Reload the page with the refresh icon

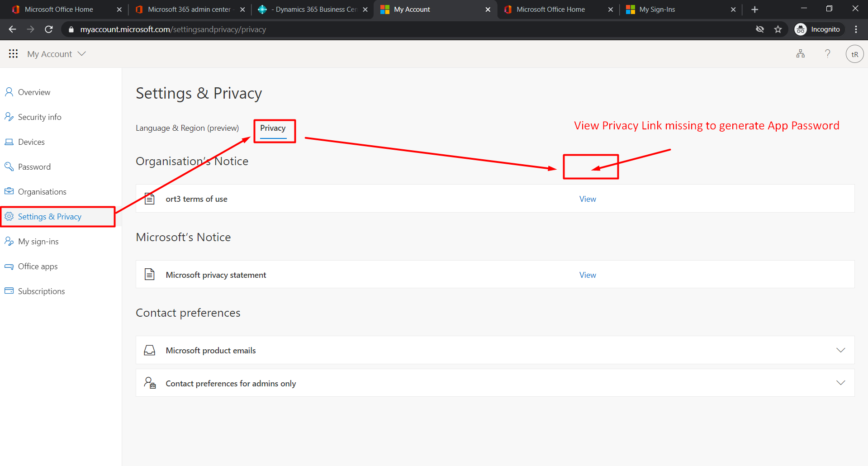coord(49,29)
